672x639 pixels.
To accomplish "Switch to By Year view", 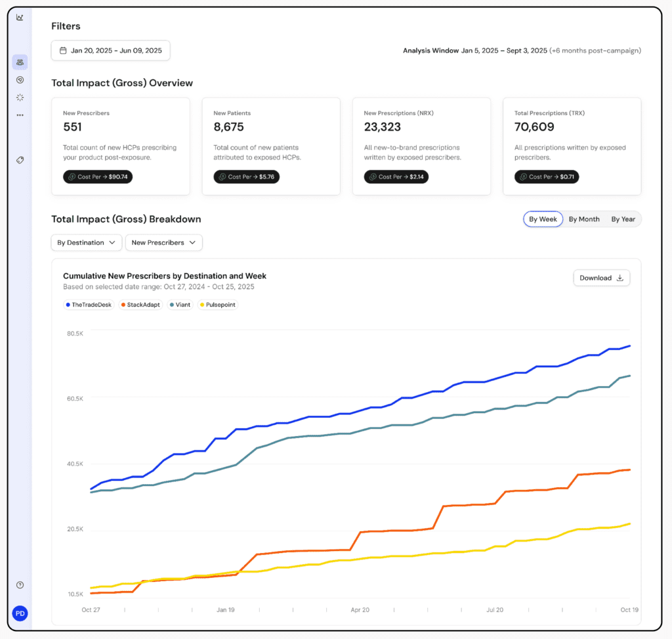I will 623,219.
